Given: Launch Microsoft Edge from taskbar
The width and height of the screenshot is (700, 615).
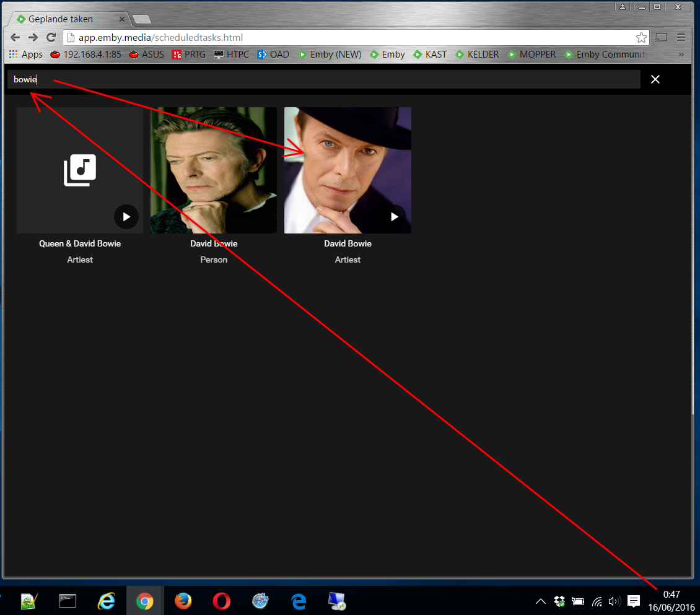Looking at the screenshot, I should click(299, 601).
